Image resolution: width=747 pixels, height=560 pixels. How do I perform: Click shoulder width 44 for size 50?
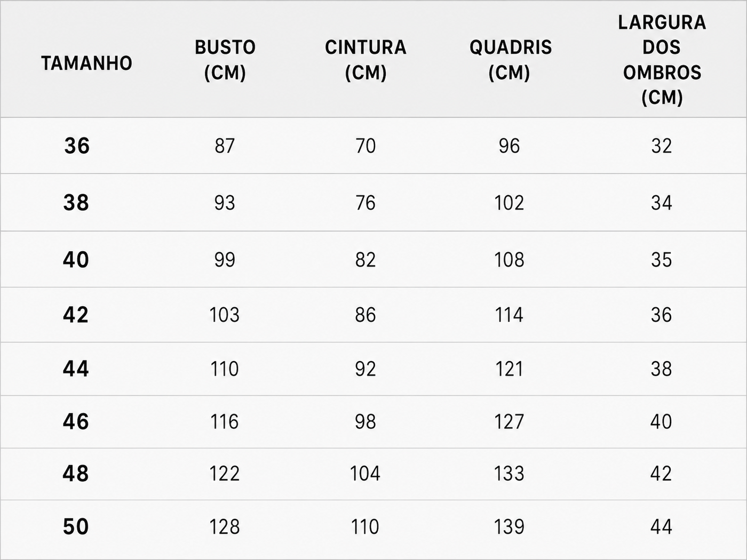(x=661, y=527)
